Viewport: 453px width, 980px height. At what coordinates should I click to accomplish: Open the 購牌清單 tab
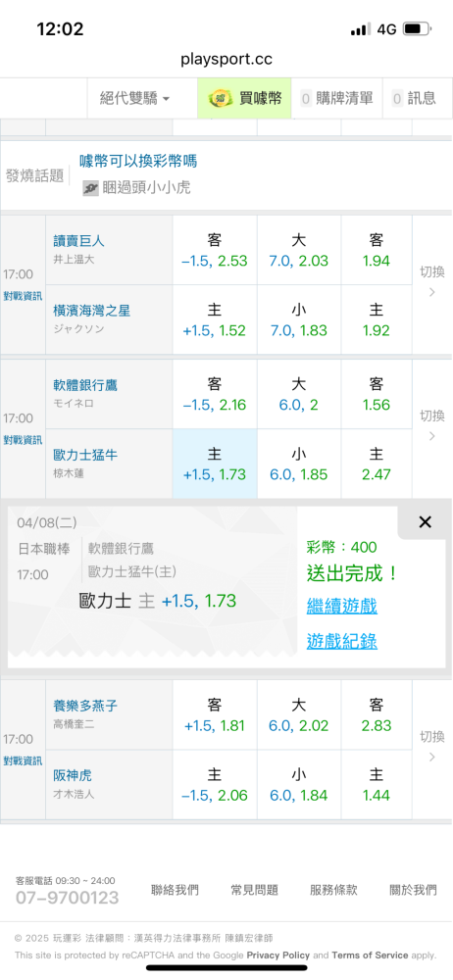click(337, 98)
